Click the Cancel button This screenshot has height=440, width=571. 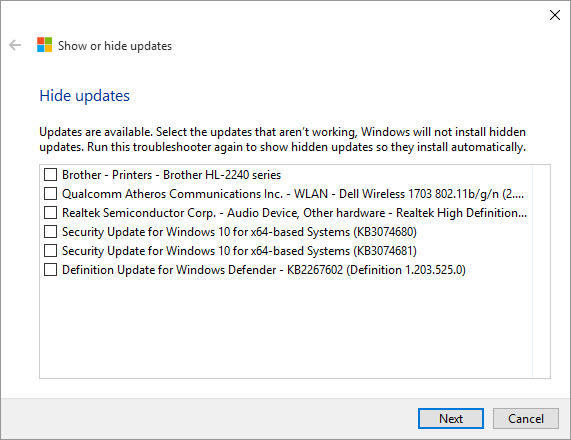click(525, 419)
